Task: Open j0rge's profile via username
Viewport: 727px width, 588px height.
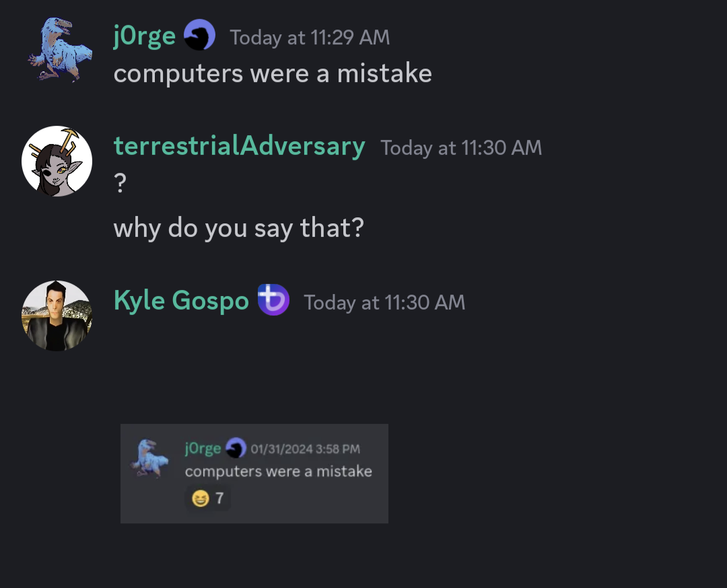Action: [x=144, y=36]
